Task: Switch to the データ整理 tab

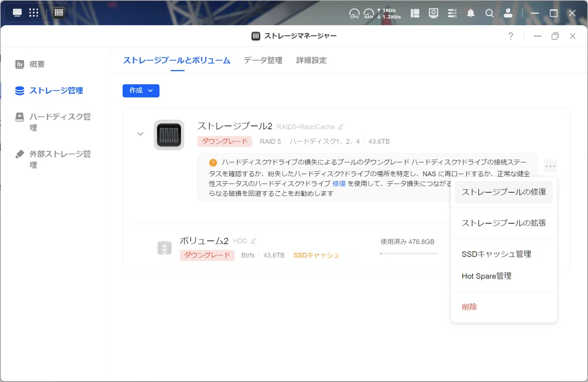Action: tap(263, 60)
